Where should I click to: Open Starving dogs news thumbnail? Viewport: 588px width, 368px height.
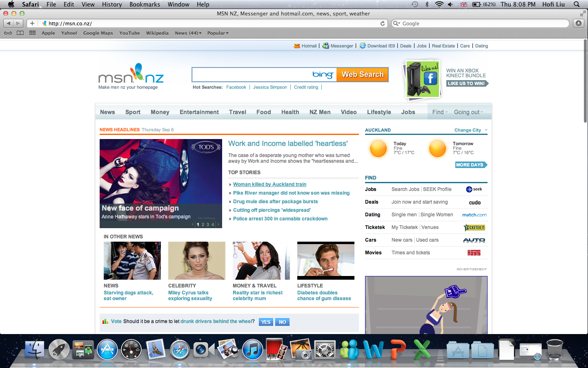[132, 260]
